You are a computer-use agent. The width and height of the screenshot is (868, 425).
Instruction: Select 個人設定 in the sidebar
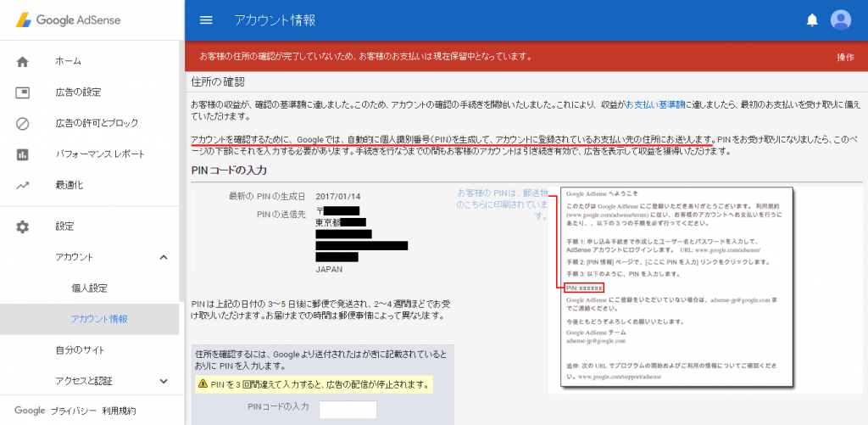(89, 288)
